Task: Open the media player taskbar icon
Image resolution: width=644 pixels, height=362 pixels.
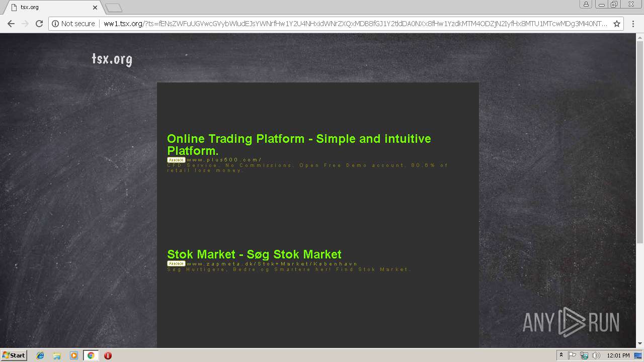Action: coord(74,355)
